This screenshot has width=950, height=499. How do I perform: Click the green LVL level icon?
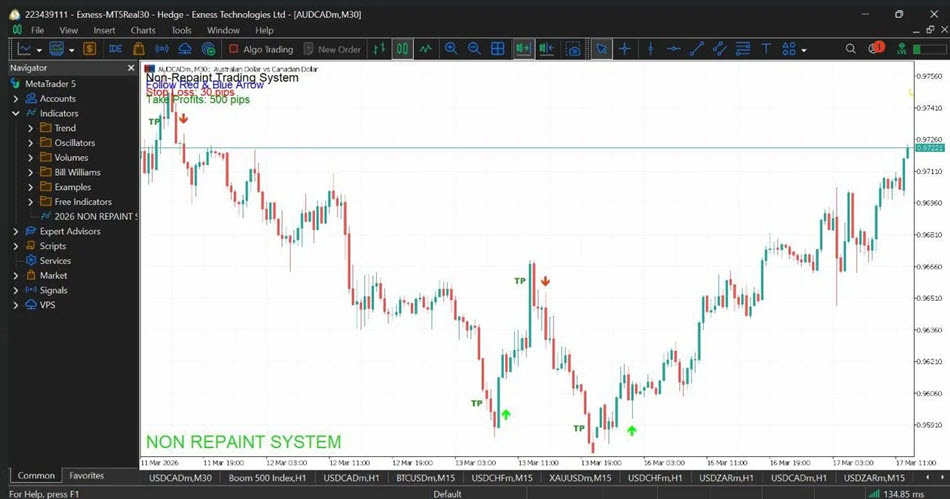click(902, 49)
